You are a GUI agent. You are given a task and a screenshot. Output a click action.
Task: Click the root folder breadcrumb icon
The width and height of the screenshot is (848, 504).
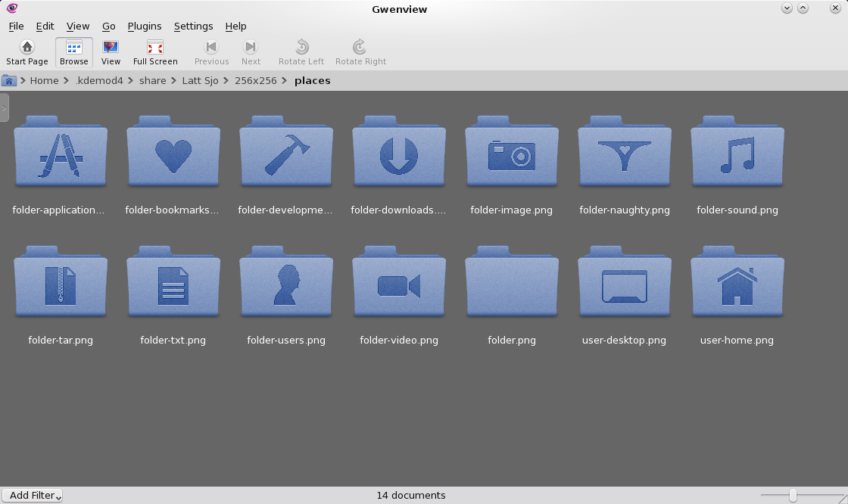(8, 80)
